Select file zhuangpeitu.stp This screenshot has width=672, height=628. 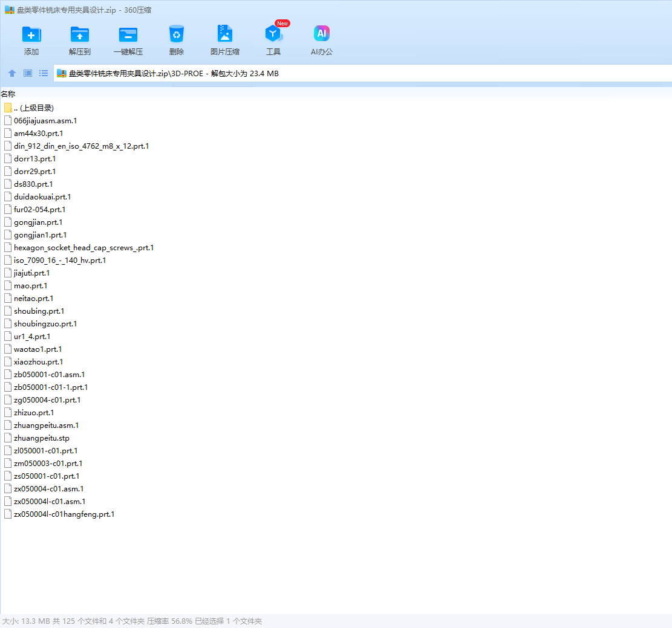pos(37,438)
